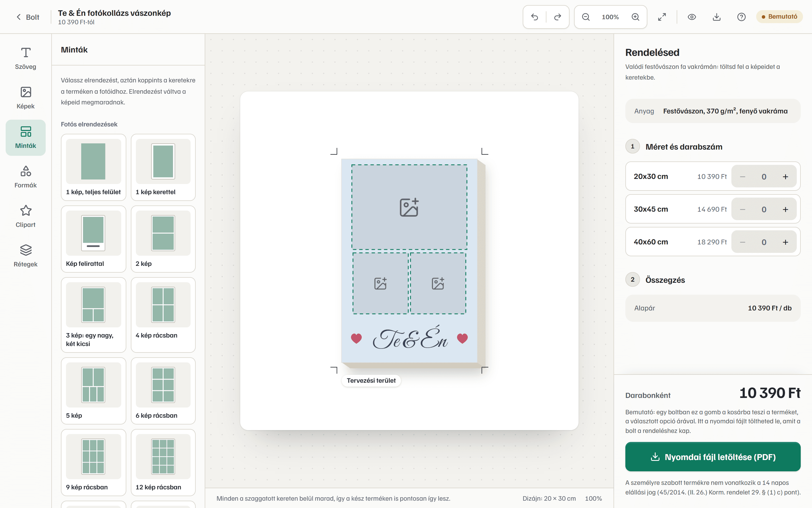Choose the '5 kép' layout
Screen dimensions: 812x508
point(94,391)
